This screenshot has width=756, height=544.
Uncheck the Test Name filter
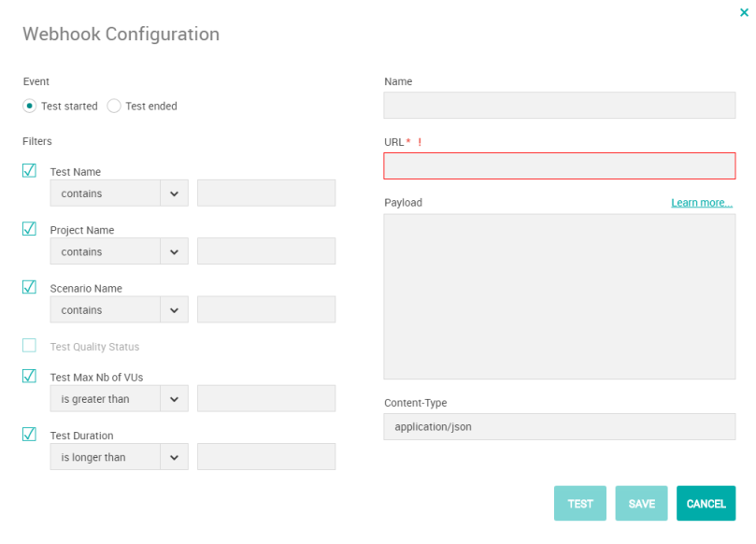[x=29, y=169]
